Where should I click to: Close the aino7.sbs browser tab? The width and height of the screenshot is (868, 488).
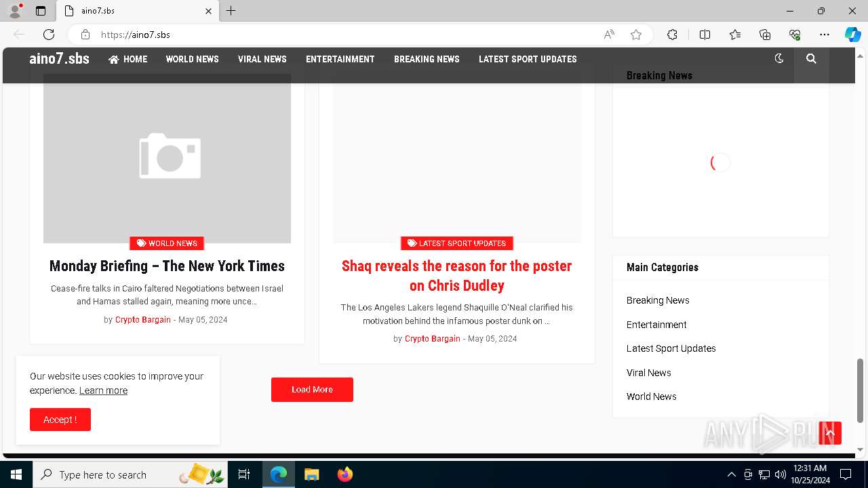[x=209, y=11]
